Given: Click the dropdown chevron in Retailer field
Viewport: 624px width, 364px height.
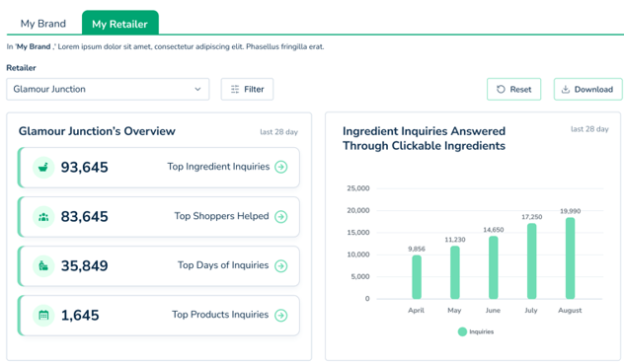Looking at the screenshot, I should click(197, 89).
